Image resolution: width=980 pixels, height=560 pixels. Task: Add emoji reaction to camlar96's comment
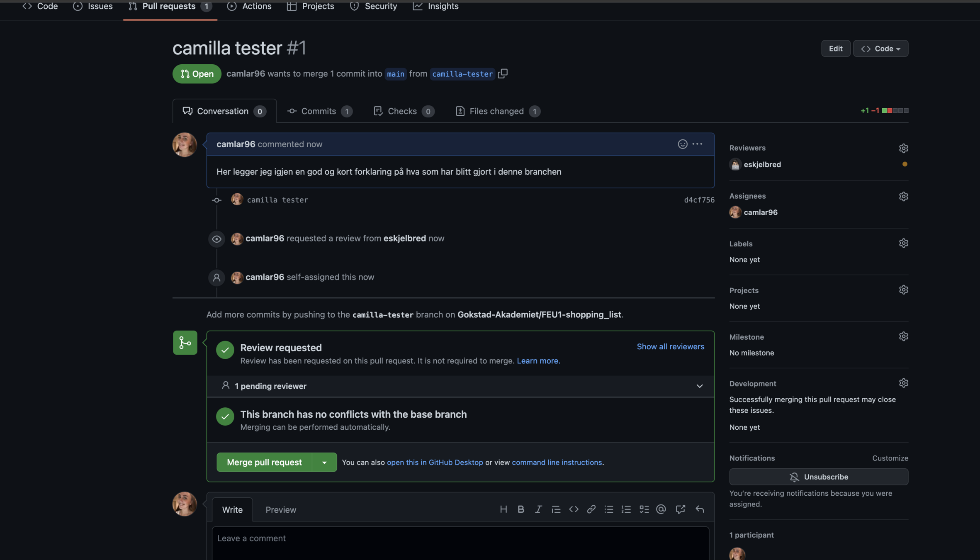tap(682, 144)
